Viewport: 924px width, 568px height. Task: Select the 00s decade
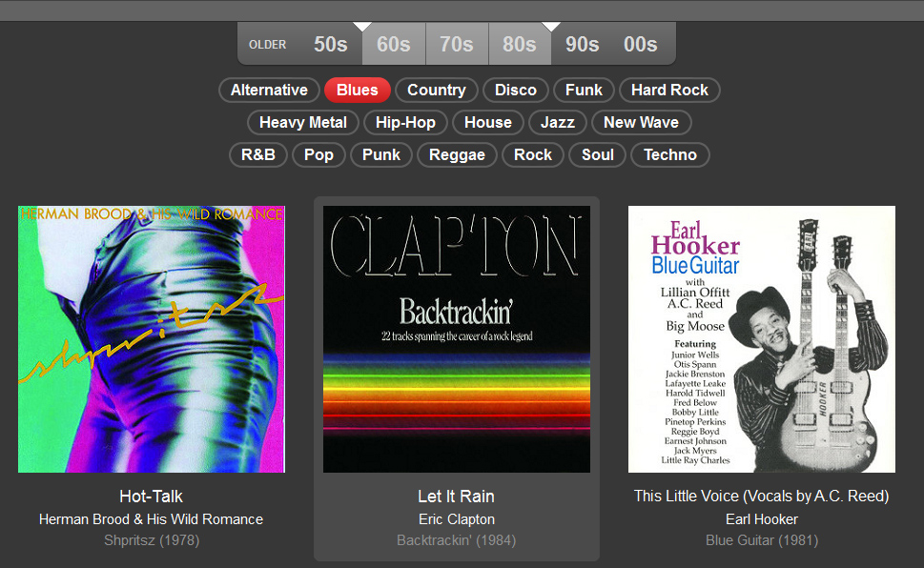click(x=641, y=44)
